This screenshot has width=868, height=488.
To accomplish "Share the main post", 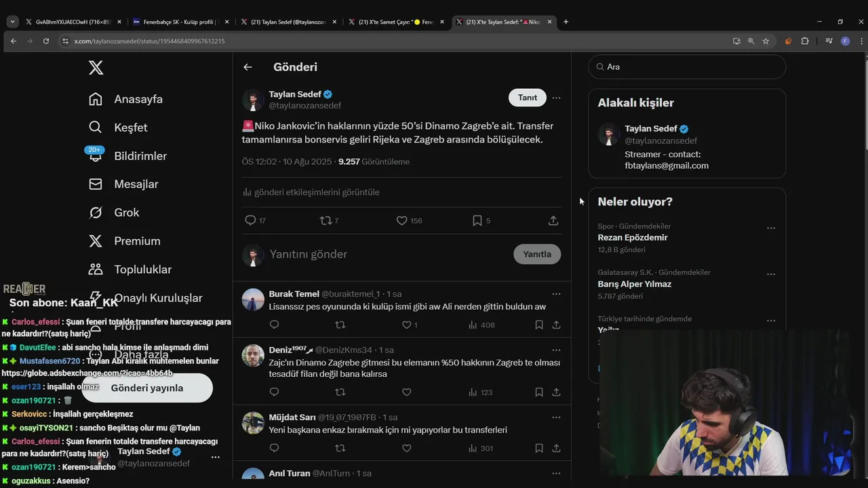I will point(553,220).
